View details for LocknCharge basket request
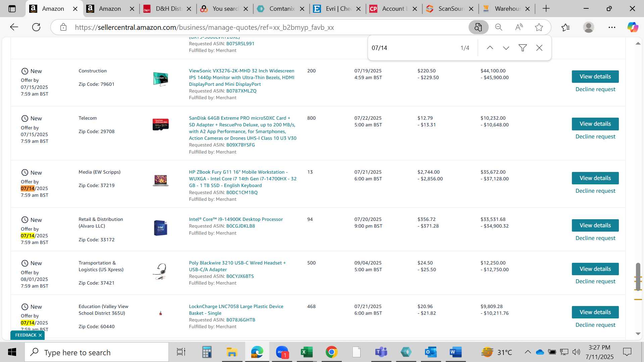644x362 pixels. (x=595, y=312)
